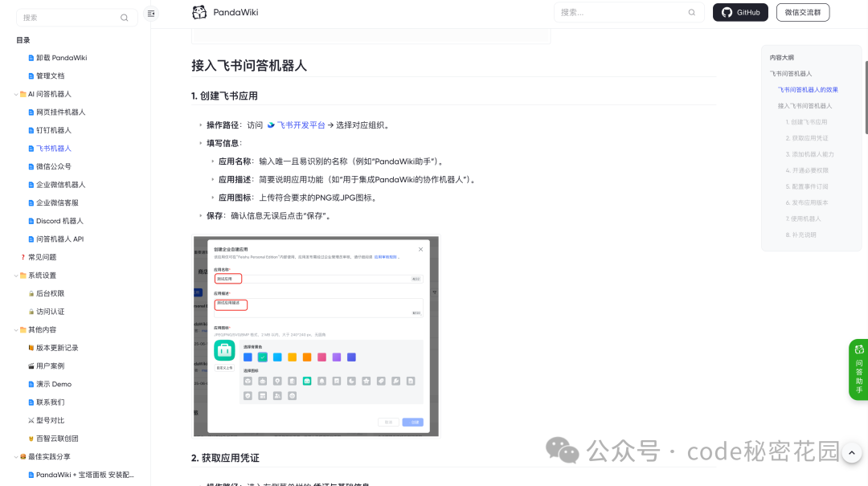Click the 其他内容 folder icon

pos(23,330)
